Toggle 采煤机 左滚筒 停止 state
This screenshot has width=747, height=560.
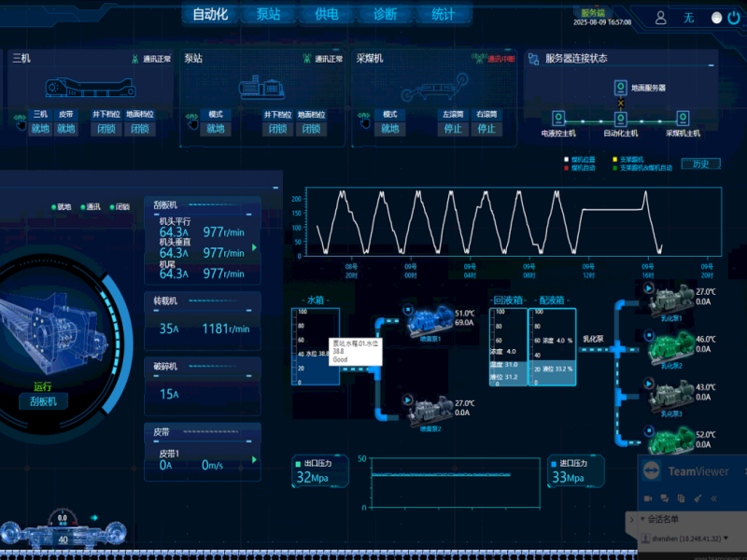453,129
